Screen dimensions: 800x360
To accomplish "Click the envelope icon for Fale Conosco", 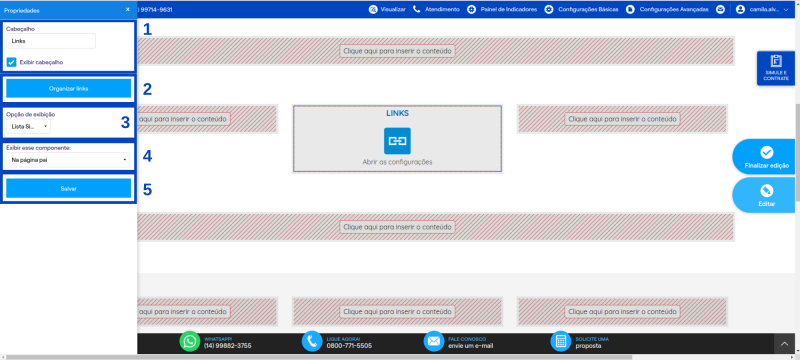I will click(434, 341).
